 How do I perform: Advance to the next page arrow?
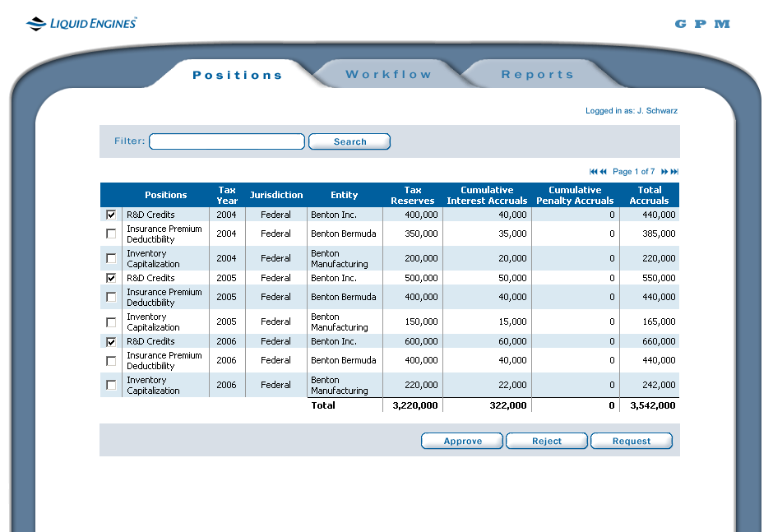tap(664, 172)
